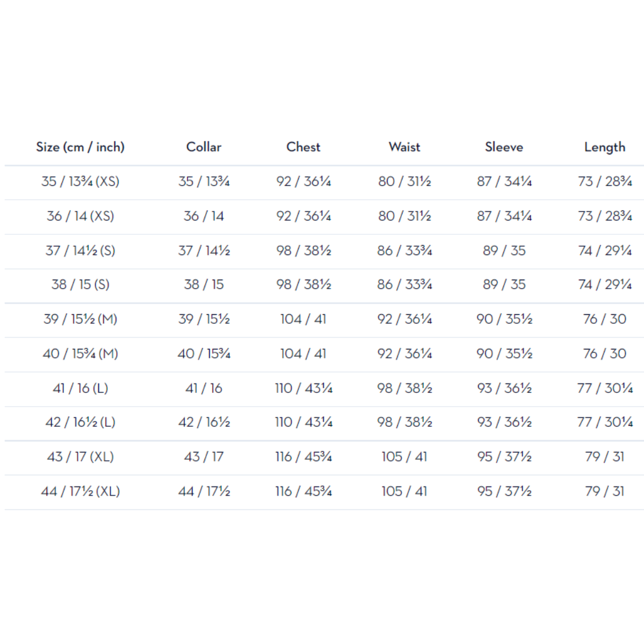Click the Chest column header

(x=303, y=147)
